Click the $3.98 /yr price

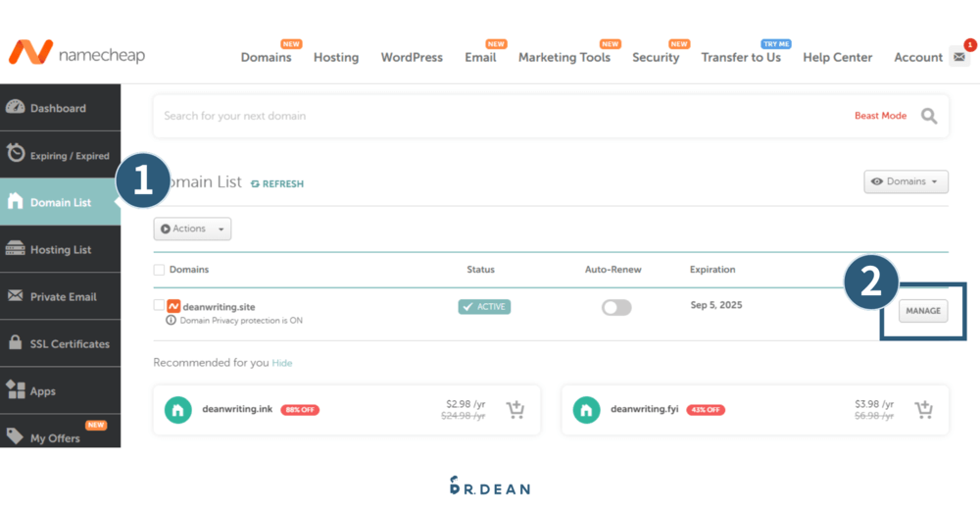tap(874, 404)
